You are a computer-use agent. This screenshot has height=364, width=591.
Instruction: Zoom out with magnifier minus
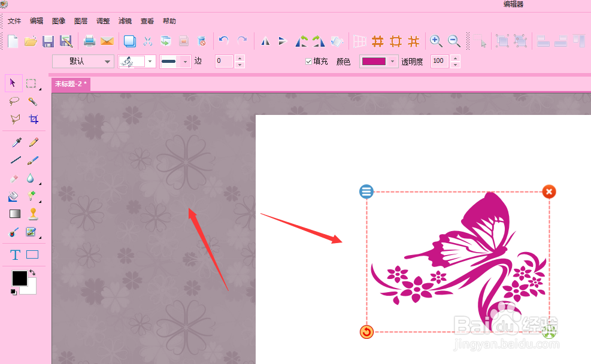coord(454,41)
